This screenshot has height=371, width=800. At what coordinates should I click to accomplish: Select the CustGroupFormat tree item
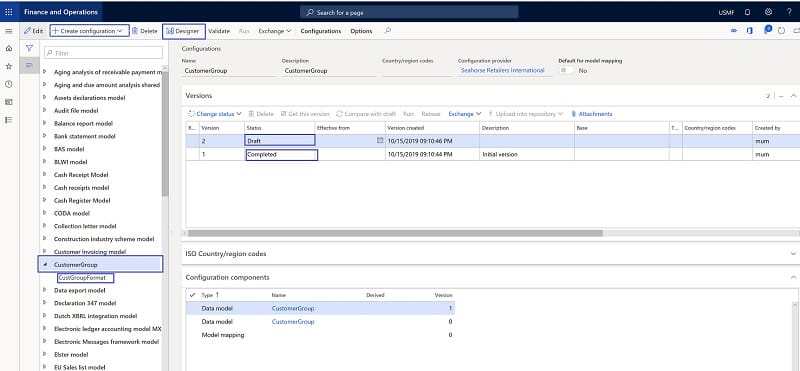(82, 278)
